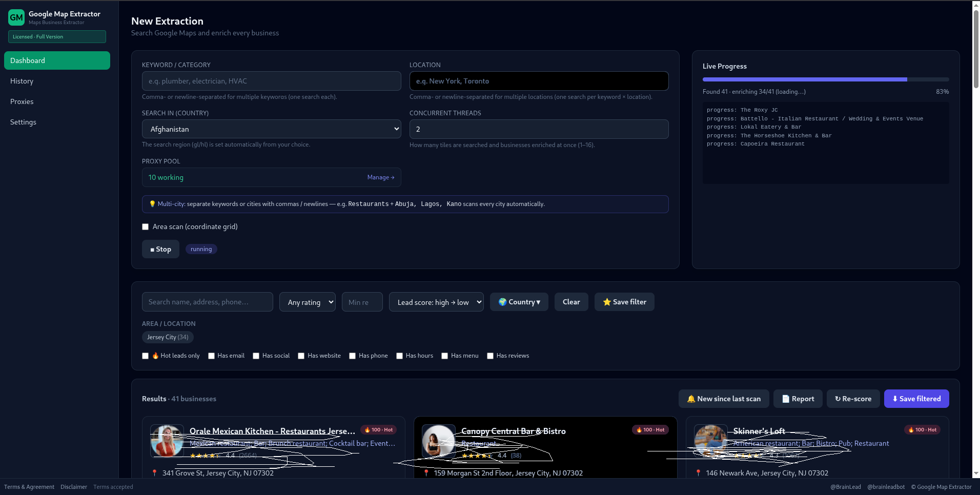Click the Re-score refresh button

(x=853, y=399)
